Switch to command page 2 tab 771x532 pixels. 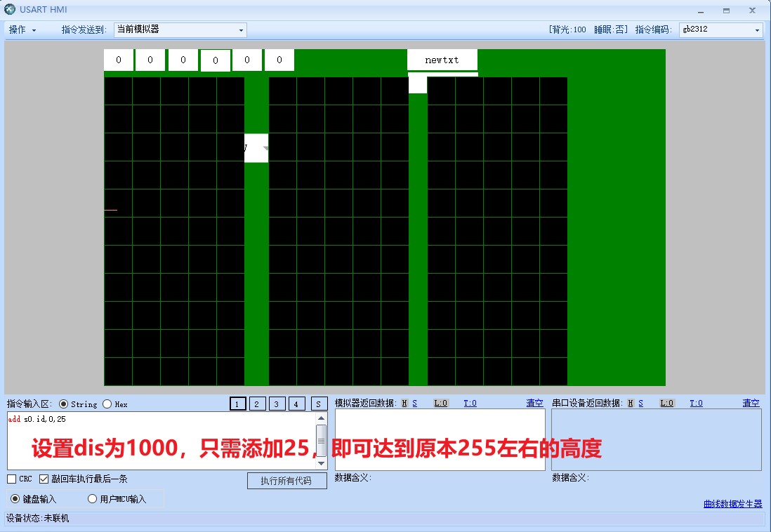click(x=257, y=404)
